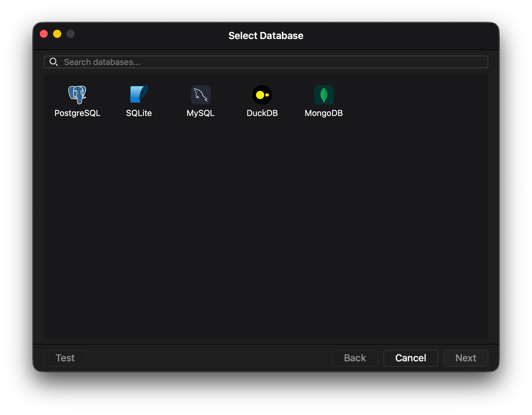Click the MongoDB text label
532x415 pixels.
324,113
